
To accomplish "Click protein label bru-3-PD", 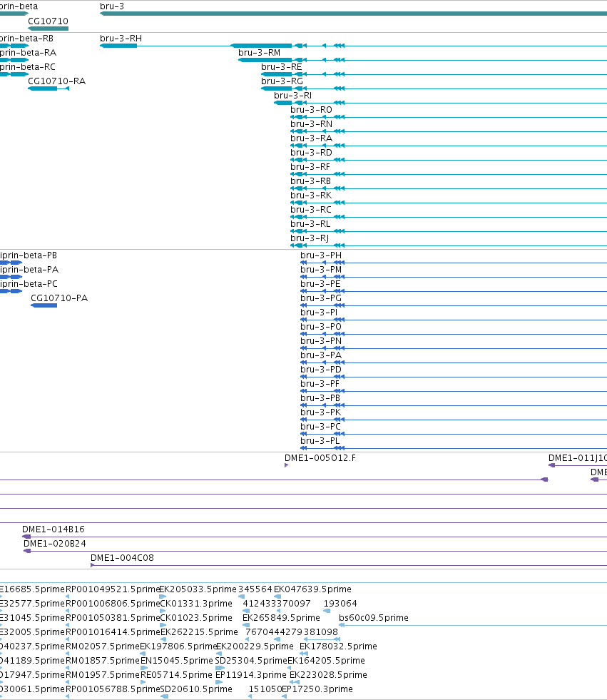I will click(321, 370).
